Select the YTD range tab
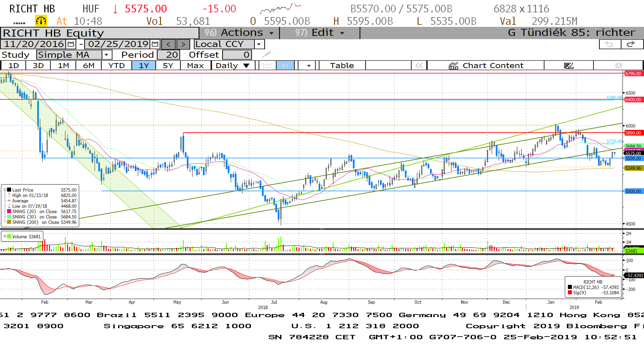 click(117, 65)
